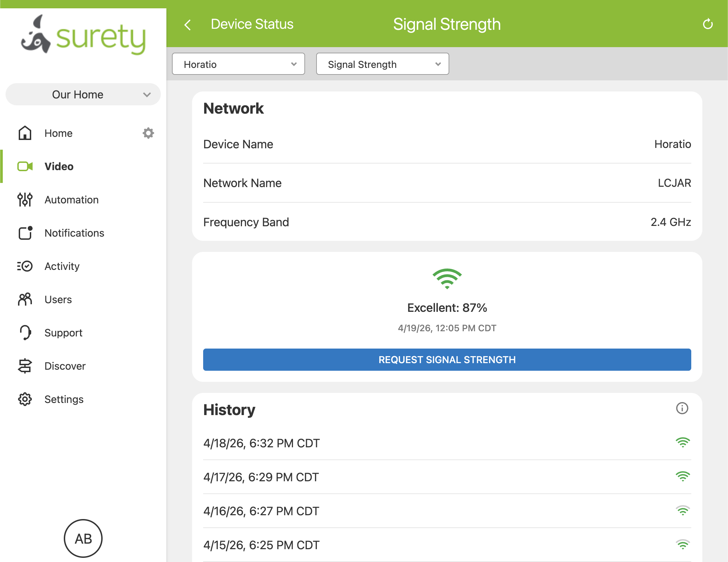Go back using the Device Status arrow

tap(188, 25)
